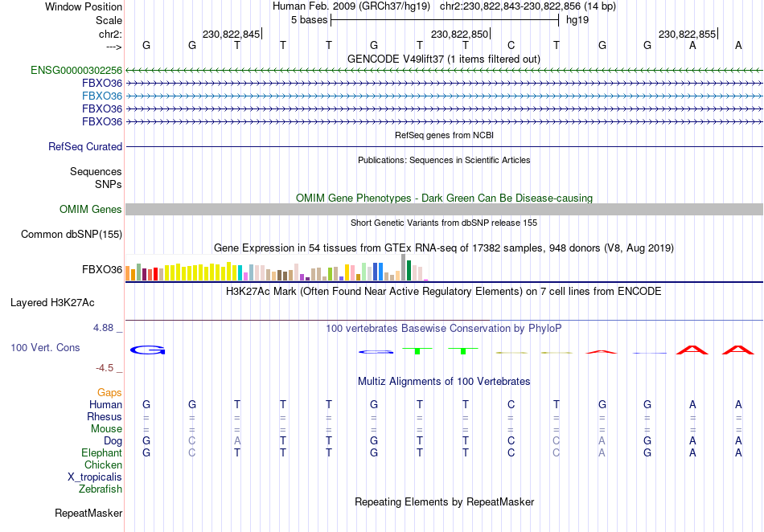Click the large blue G conservation logo
The width and height of the screenshot is (764, 532).
pos(148,350)
